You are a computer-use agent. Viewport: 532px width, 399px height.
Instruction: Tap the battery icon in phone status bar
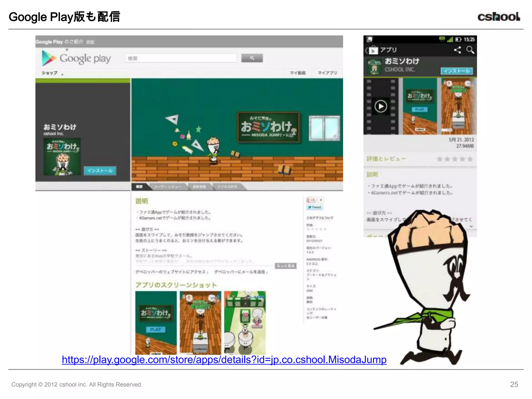coord(458,39)
